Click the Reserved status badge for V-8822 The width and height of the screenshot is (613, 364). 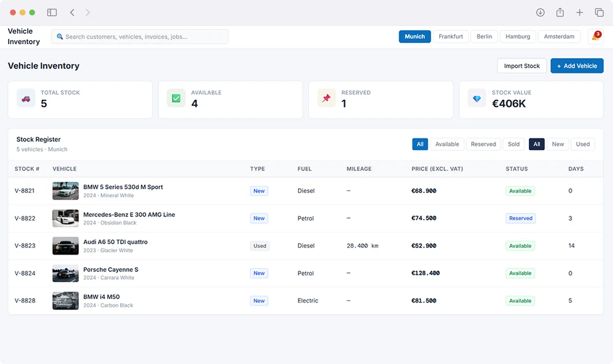point(521,218)
